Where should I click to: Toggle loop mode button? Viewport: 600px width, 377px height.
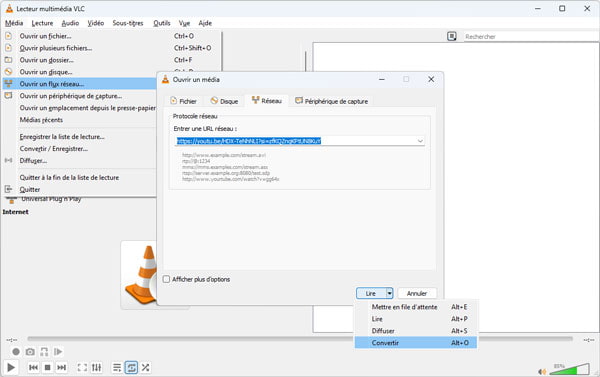tap(131, 367)
